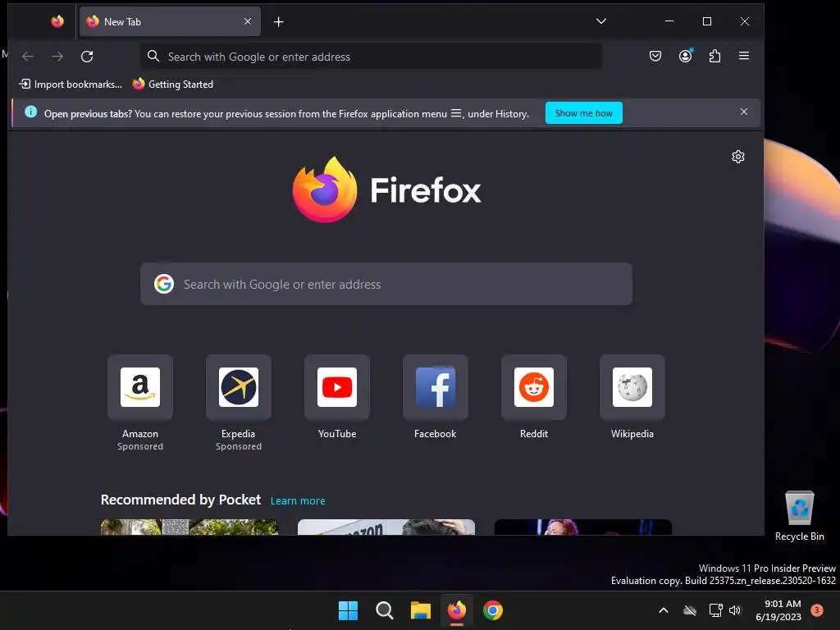Focus the address bar search field

coord(371,57)
